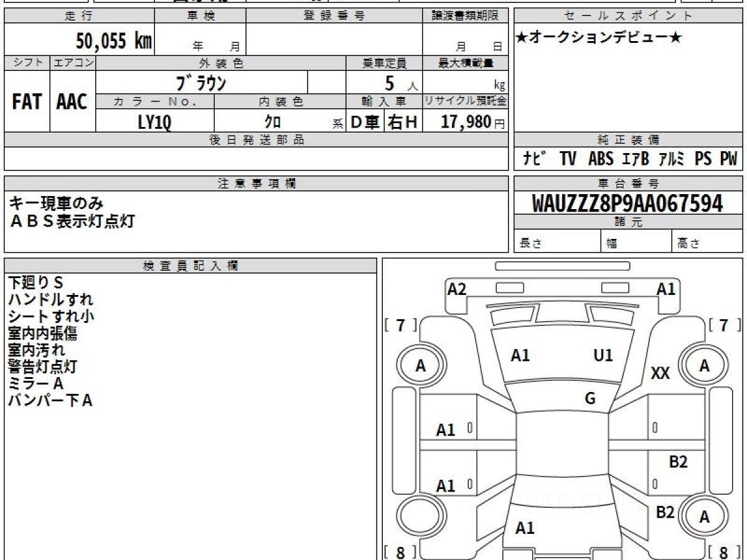Select the バンパー下A inspector note
The width and height of the screenshot is (747, 560).
pos(50,401)
